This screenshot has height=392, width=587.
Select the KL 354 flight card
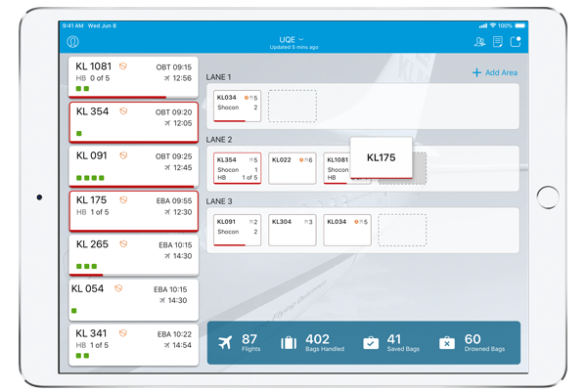point(134,122)
